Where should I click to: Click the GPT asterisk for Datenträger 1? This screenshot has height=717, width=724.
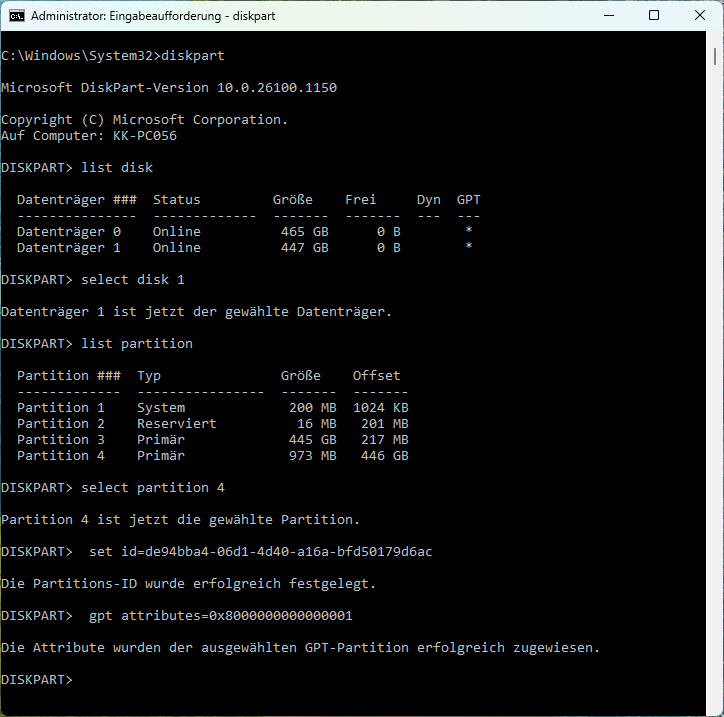[469, 246]
